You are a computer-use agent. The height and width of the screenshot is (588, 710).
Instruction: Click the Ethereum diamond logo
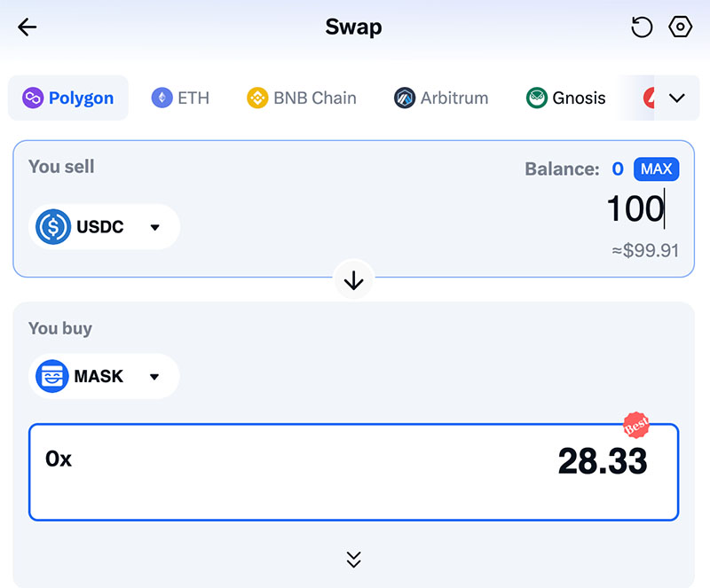coord(162,98)
